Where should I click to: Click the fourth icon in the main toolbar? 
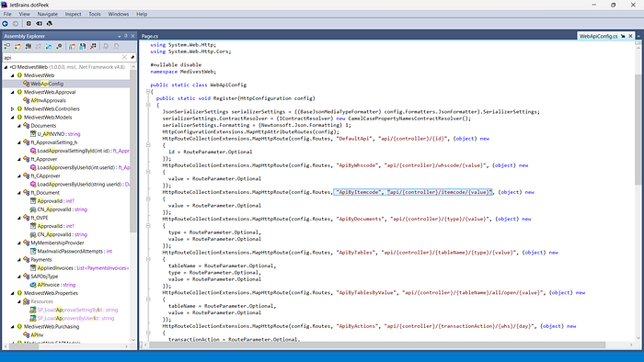pyautogui.click(x=39, y=24)
